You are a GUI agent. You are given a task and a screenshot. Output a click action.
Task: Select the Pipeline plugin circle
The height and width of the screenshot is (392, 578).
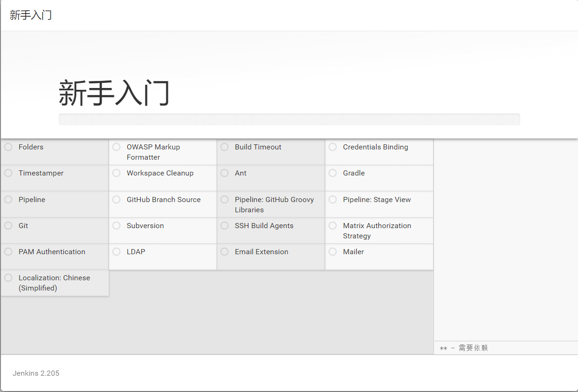click(8, 200)
